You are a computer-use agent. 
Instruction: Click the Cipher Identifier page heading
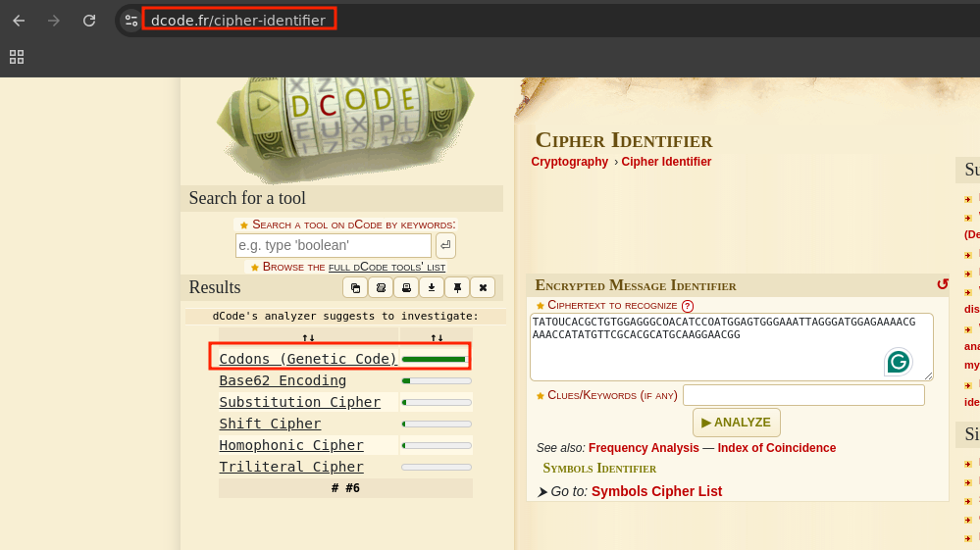pos(624,140)
